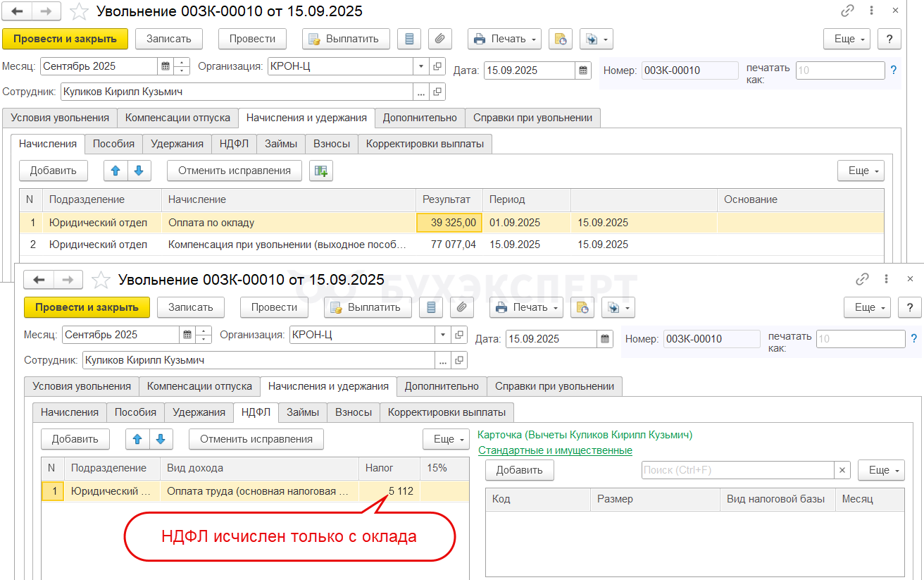Viewport: 924px width, 580px height.
Task: Open calendar for Месяц in back window
Action: coord(166,66)
